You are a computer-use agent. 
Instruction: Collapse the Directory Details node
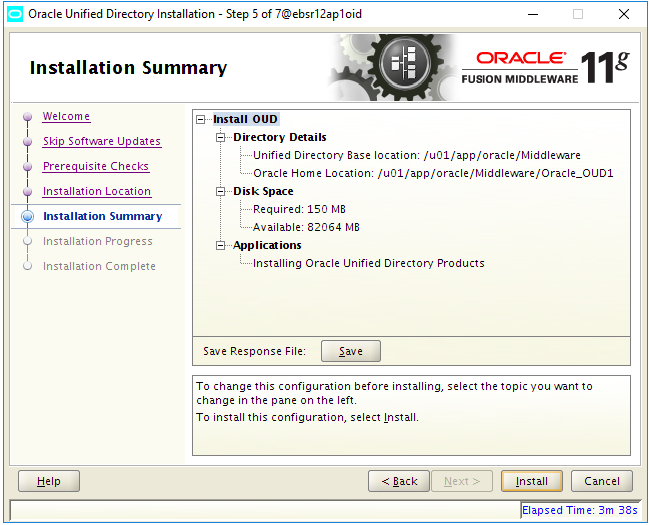pyautogui.click(x=221, y=137)
